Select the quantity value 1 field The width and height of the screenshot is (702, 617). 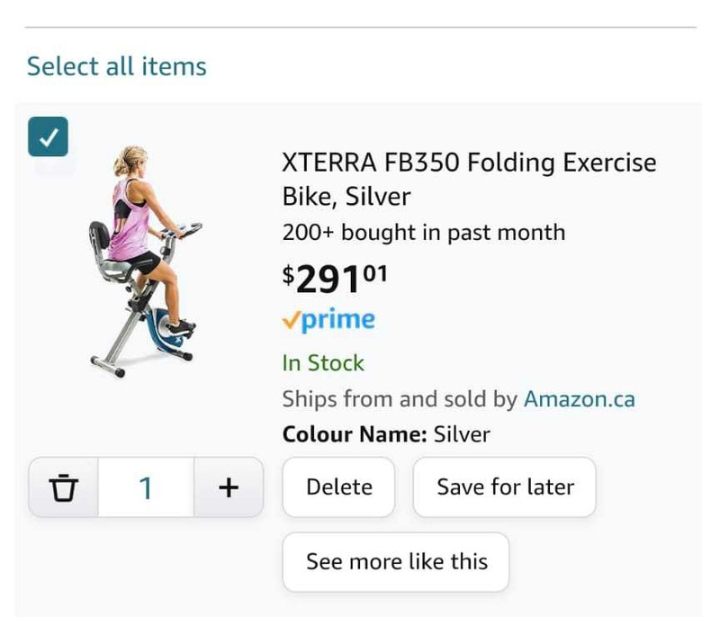click(x=146, y=487)
